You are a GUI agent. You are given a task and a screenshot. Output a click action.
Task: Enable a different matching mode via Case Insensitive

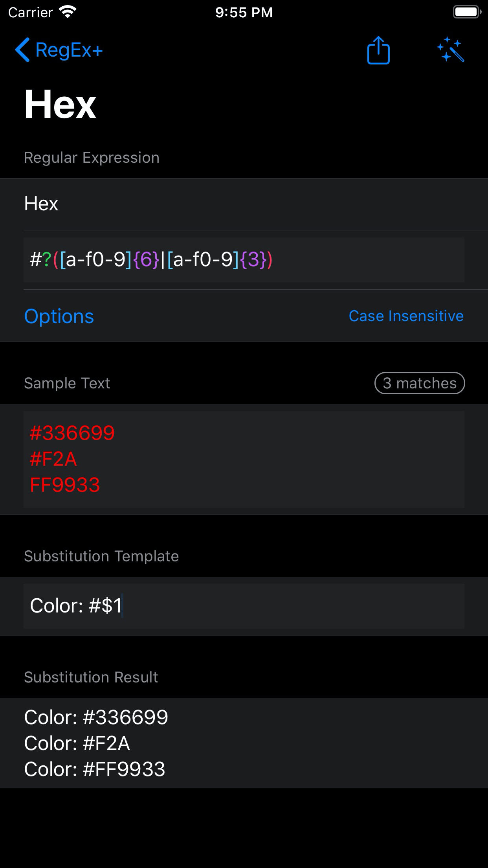coord(406,316)
